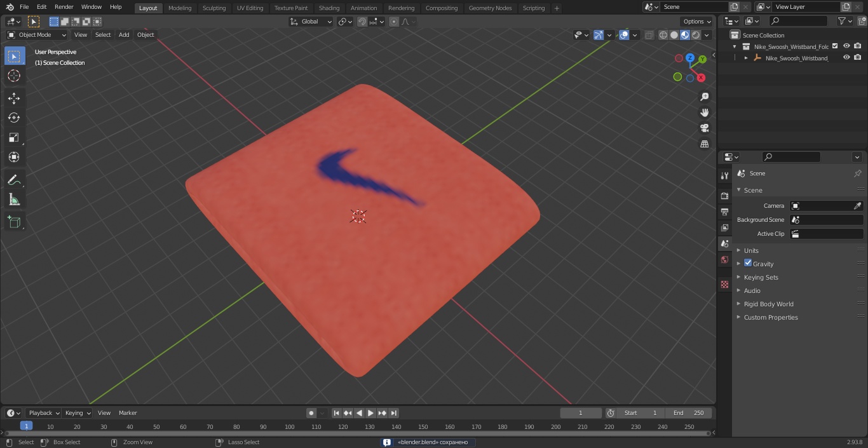This screenshot has width=868, height=448.
Task: Select the Add Cube tool
Action: 14,222
